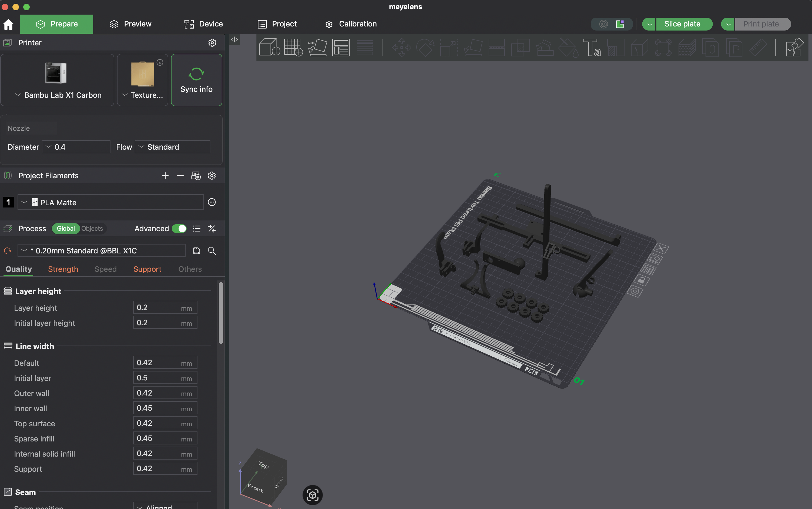Click the compare presets icon
This screenshot has height=509, width=812.
click(212, 229)
